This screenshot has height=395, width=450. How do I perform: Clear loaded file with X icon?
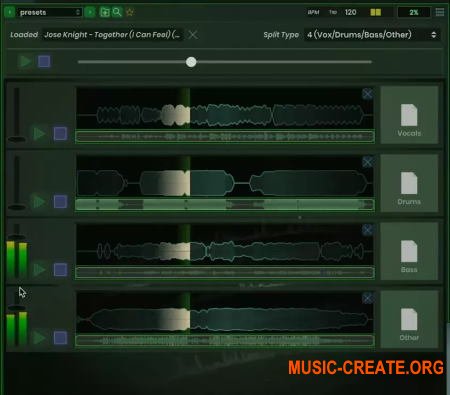point(193,35)
